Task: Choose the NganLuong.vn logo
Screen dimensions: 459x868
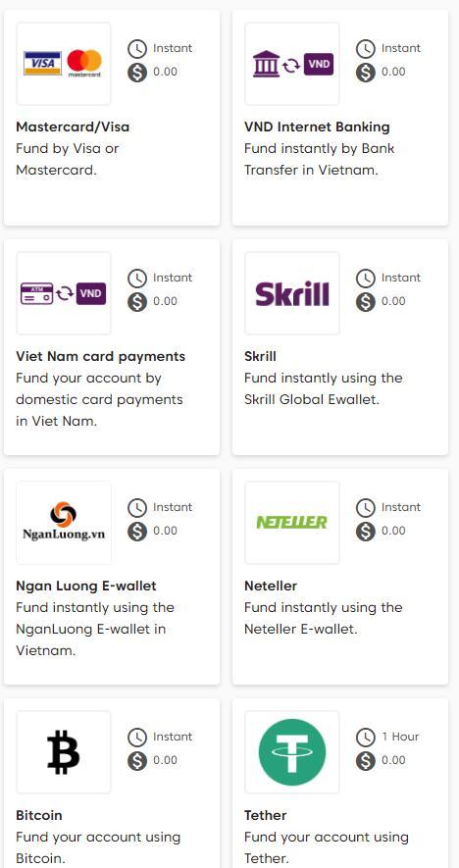Action: tap(64, 523)
